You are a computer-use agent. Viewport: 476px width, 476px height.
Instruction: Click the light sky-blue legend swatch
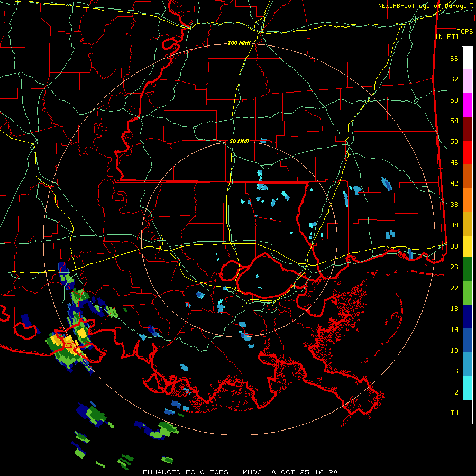click(467, 364)
